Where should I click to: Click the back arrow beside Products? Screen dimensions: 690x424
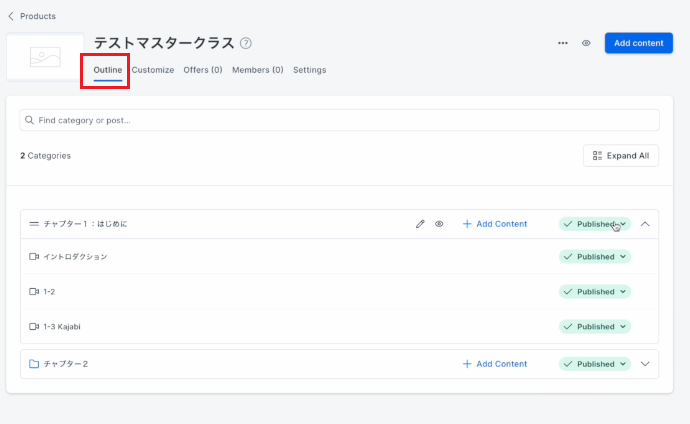(11, 16)
